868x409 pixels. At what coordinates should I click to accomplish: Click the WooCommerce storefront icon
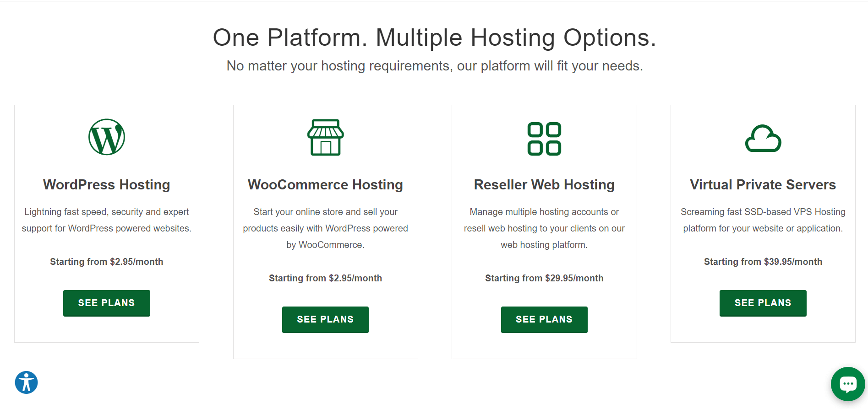click(x=326, y=137)
